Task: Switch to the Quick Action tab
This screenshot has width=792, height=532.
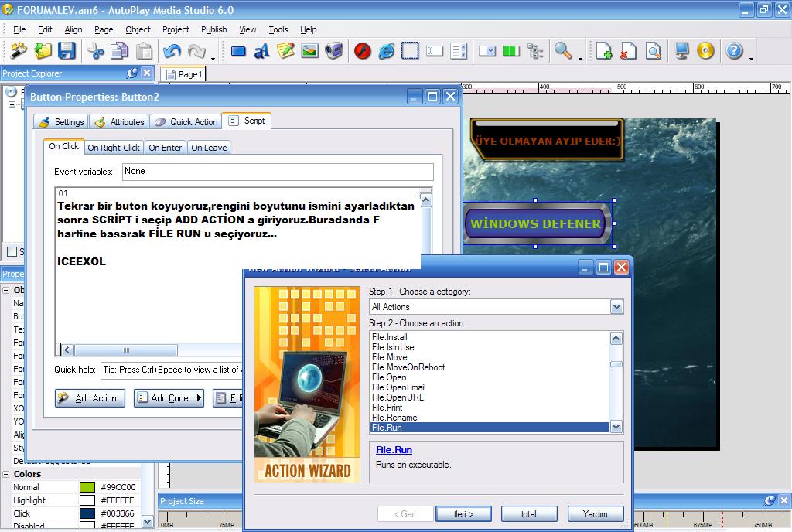Action: coord(186,121)
